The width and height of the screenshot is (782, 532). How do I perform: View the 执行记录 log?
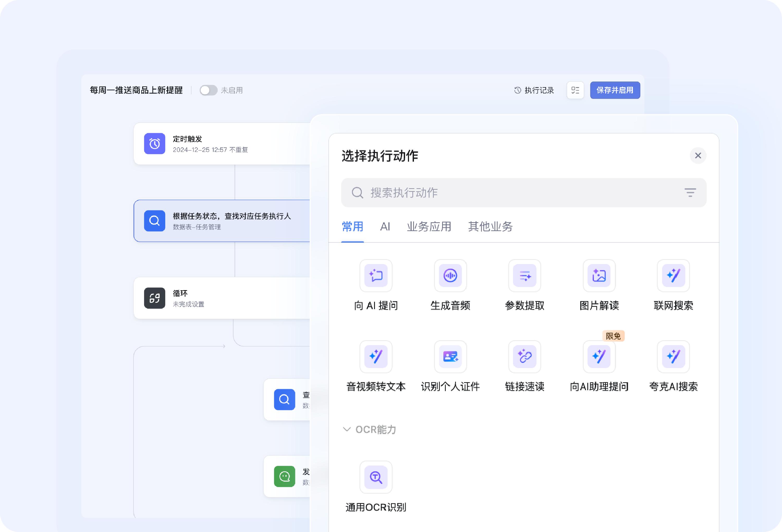(x=534, y=90)
